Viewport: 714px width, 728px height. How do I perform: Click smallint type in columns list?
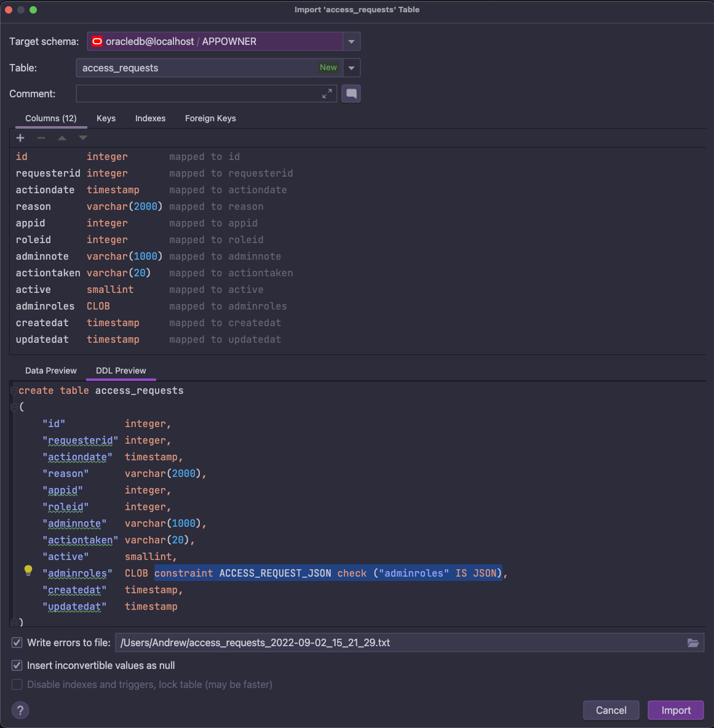click(x=110, y=290)
